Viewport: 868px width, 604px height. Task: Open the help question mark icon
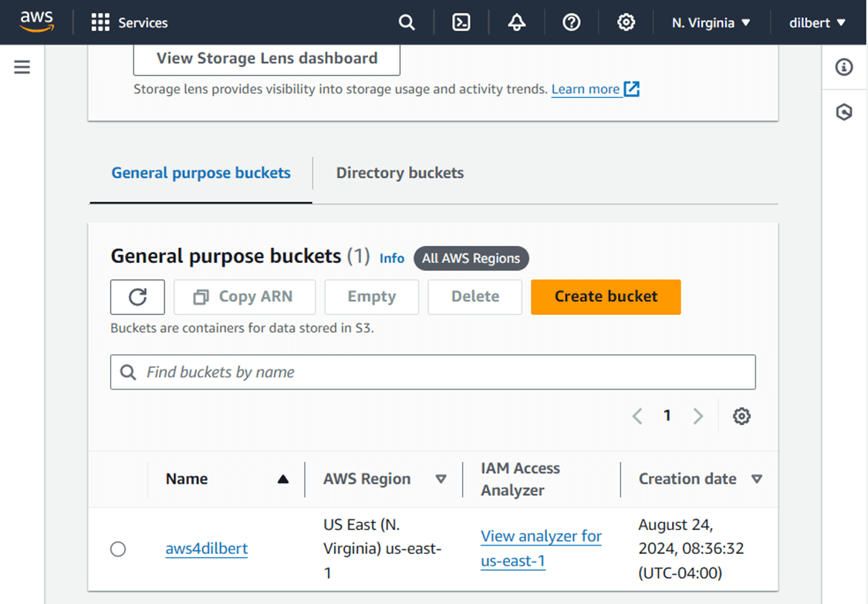click(x=571, y=22)
